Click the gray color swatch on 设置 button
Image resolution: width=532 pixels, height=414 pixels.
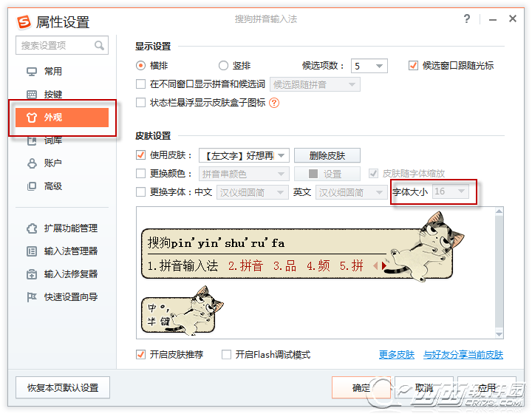coord(313,174)
